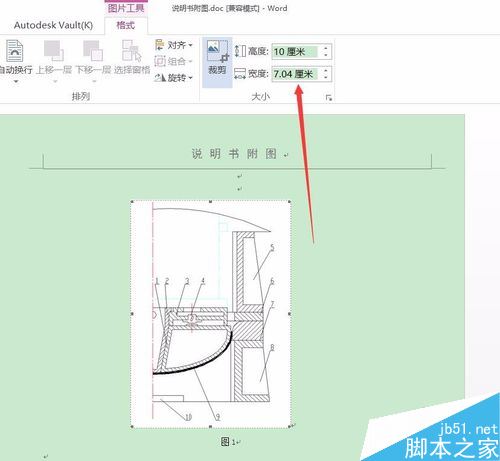Screen dimensions: 500x461
Task: Open the 旋转 rotate dropdown
Action: pos(174,78)
